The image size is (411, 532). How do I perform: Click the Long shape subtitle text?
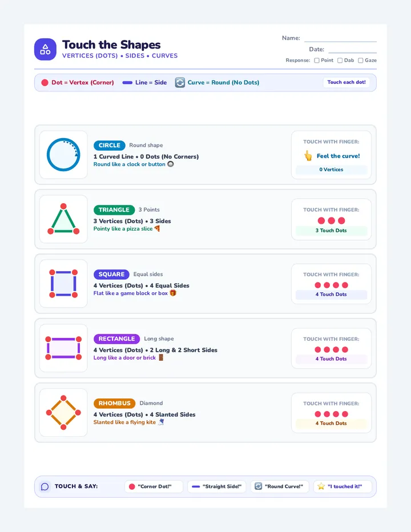(159, 338)
